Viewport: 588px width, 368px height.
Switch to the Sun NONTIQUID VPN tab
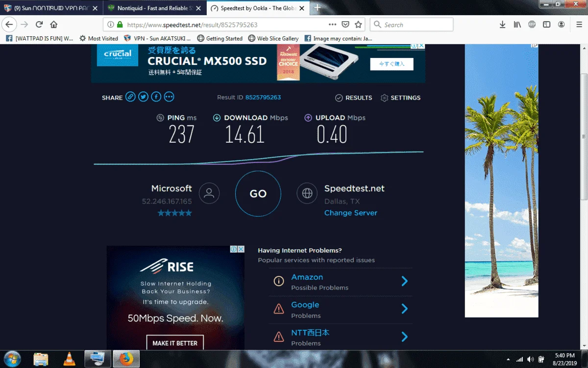(50, 8)
